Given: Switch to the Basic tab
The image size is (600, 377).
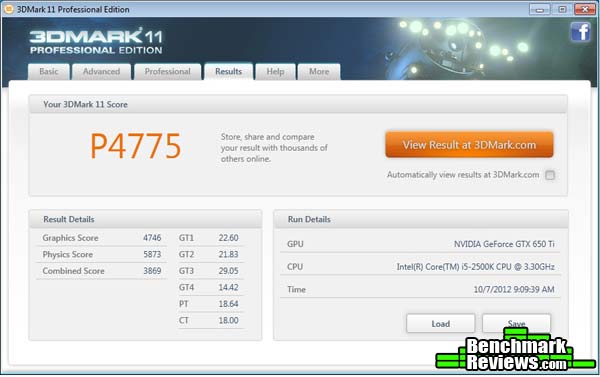Looking at the screenshot, I should 49,72.
